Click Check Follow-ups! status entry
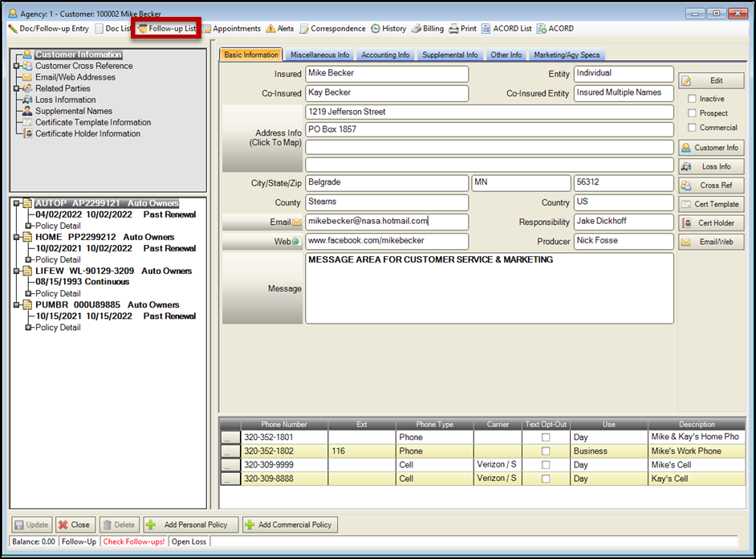Screen dimensions: 756x559 pos(134,541)
